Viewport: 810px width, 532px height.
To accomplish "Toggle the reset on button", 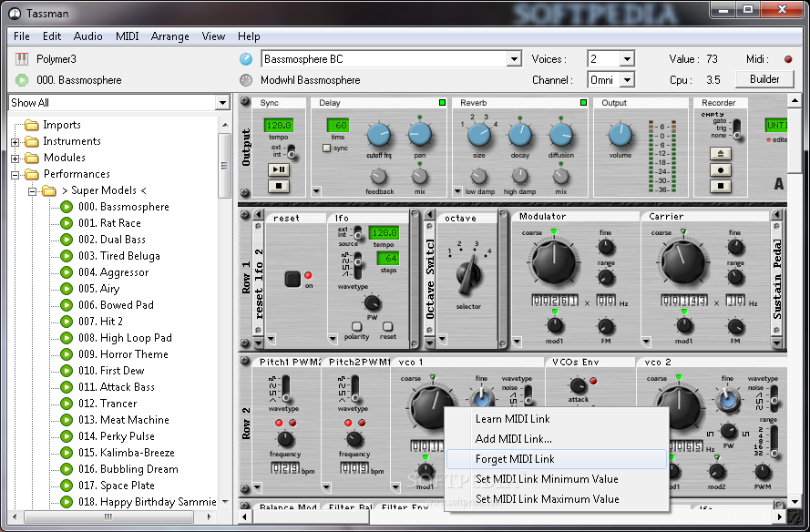I will click(x=292, y=280).
